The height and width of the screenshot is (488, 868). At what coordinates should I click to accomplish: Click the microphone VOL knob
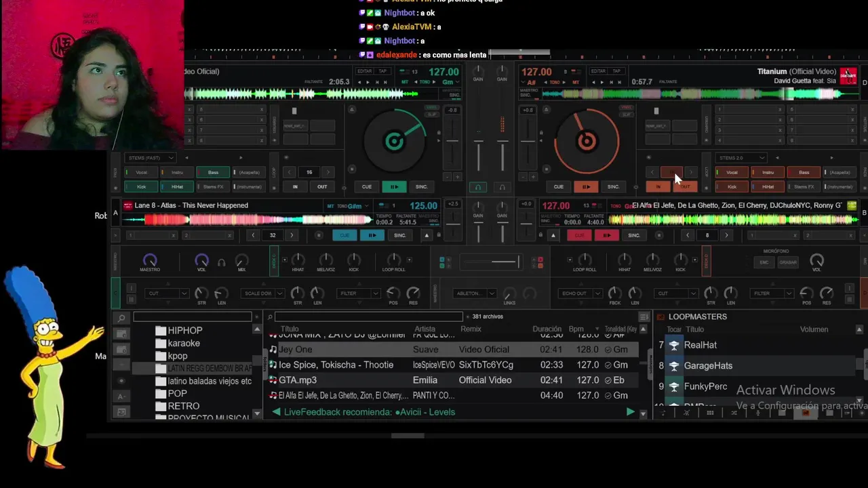click(x=816, y=260)
